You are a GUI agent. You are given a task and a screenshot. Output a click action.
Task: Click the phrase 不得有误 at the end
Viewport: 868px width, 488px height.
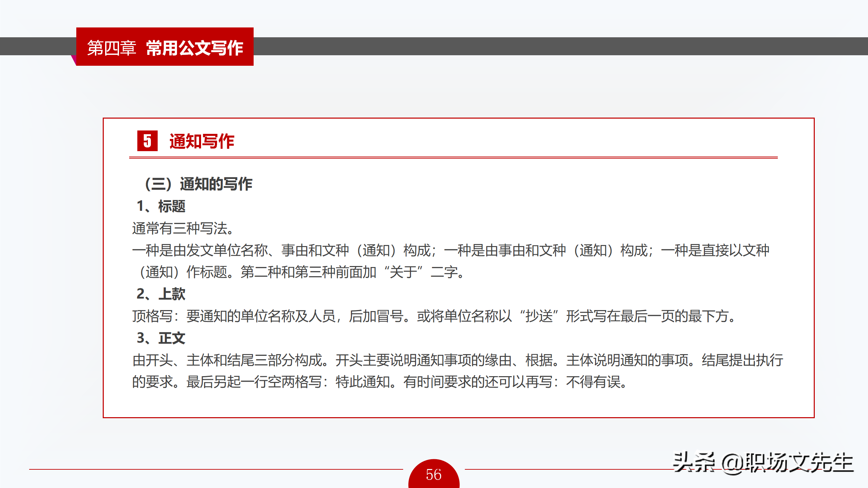click(x=593, y=382)
